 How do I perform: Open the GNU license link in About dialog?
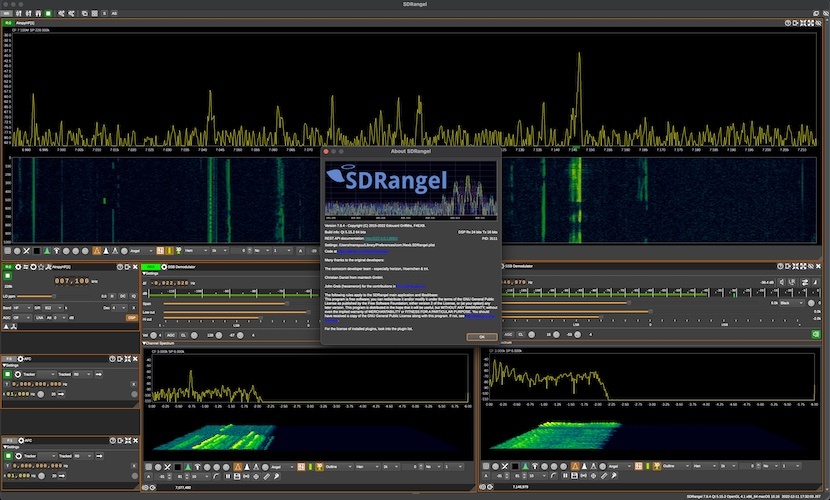click(x=479, y=316)
